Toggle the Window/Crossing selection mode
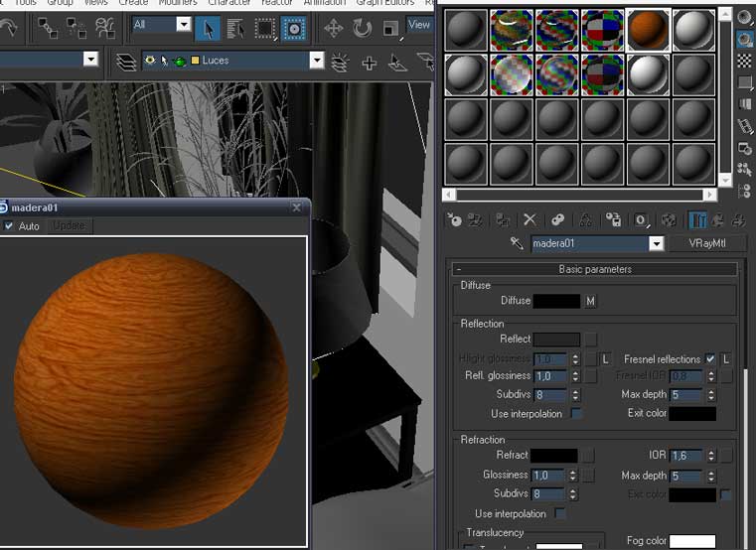 pyautogui.click(x=293, y=29)
